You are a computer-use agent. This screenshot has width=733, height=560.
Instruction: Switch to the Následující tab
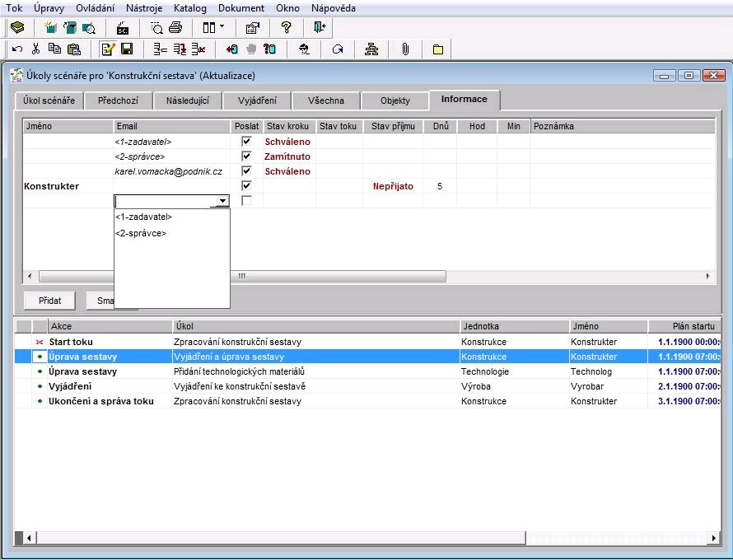pyautogui.click(x=188, y=100)
